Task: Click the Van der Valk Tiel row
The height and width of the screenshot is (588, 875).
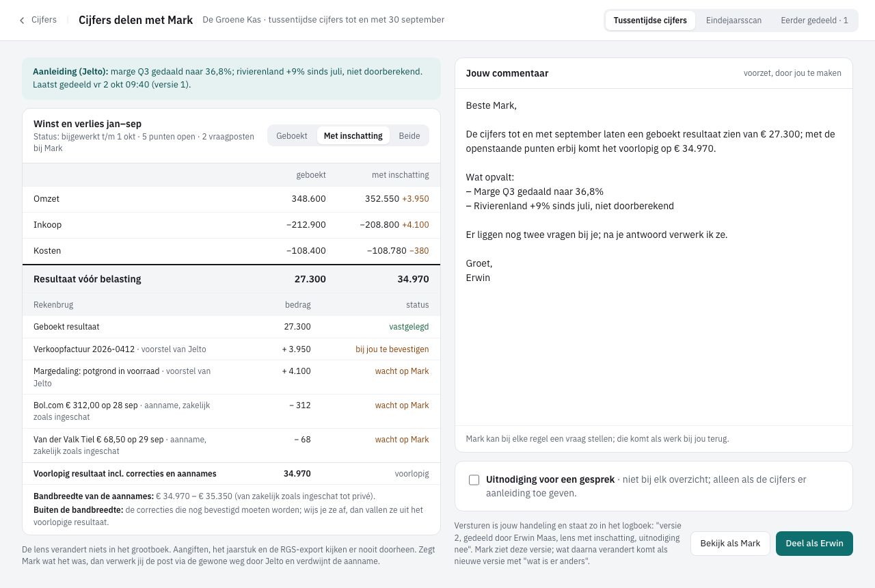Action: pos(231,446)
